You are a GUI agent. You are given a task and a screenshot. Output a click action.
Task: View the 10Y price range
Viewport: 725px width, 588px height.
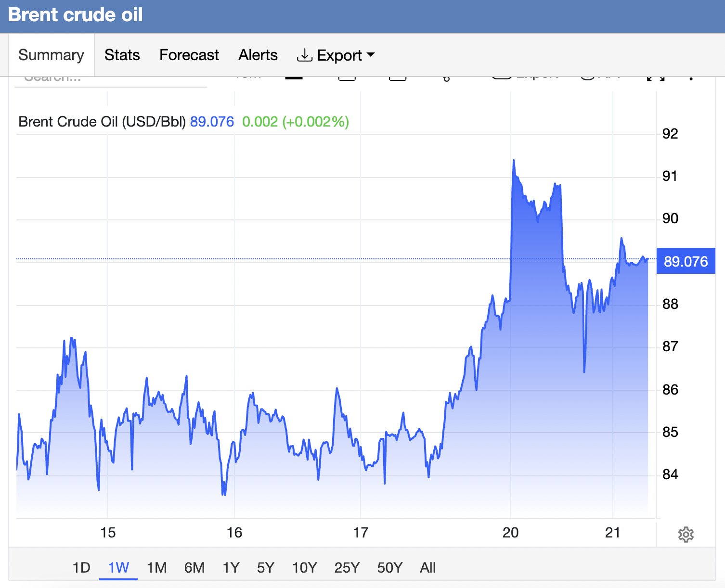click(305, 568)
